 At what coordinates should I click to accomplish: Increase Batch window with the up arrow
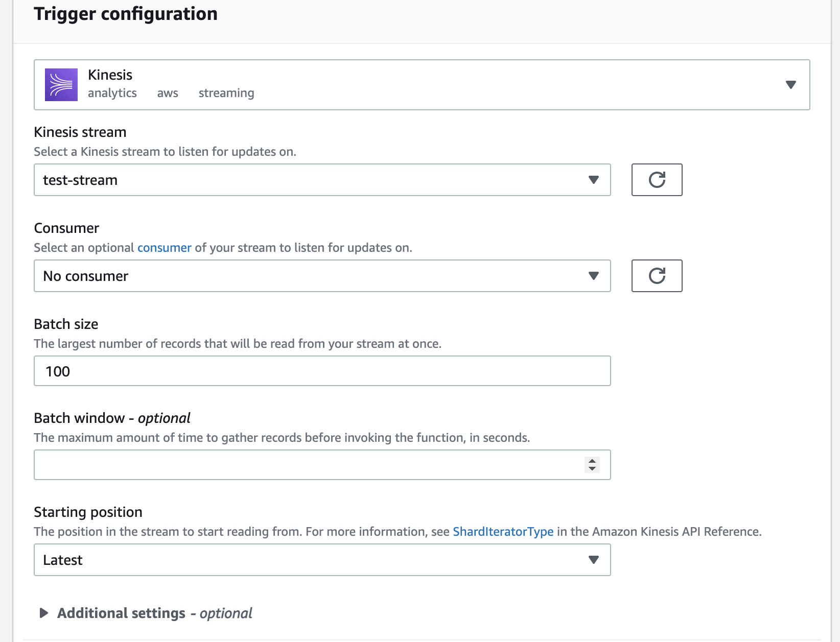592,461
